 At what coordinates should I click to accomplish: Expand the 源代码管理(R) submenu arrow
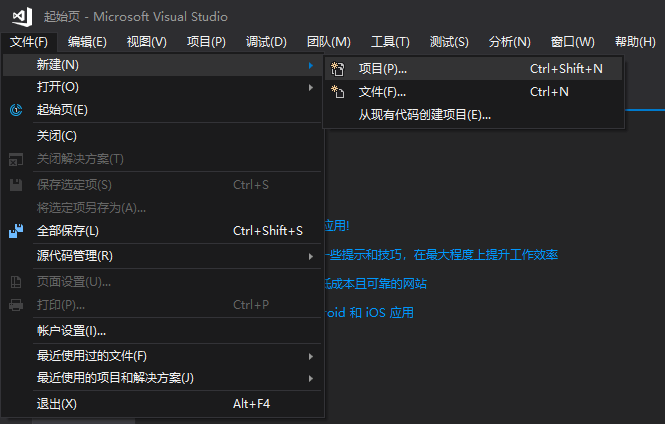(311, 256)
